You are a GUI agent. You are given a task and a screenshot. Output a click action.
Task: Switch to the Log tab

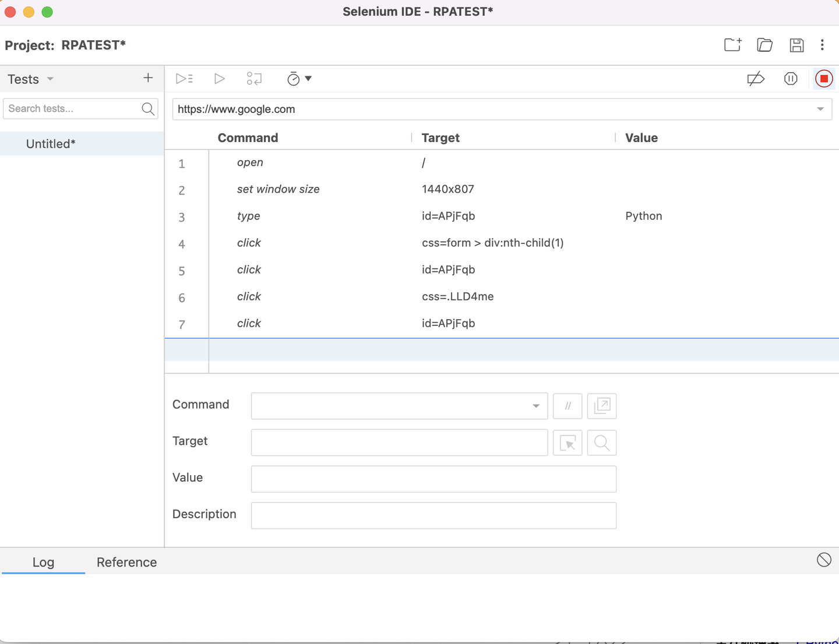[x=43, y=562]
